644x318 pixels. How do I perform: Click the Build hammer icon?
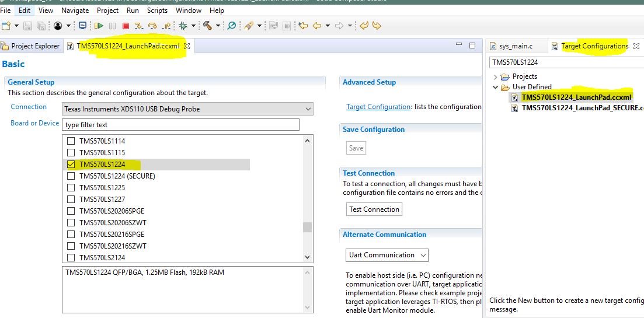pyautogui.click(x=207, y=26)
